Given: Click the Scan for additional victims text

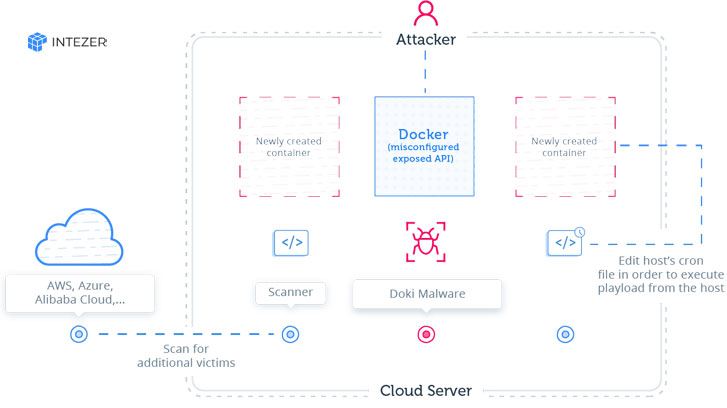Looking at the screenshot, I should [x=185, y=355].
